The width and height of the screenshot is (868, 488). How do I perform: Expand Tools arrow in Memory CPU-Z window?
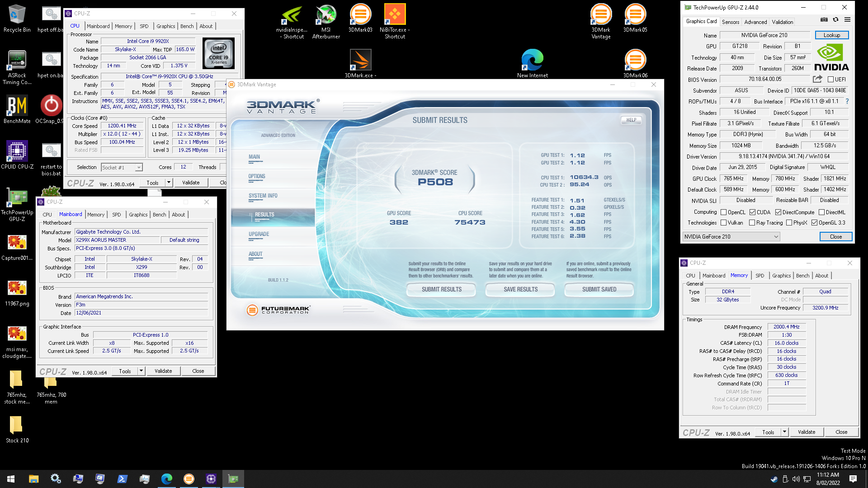(x=784, y=432)
